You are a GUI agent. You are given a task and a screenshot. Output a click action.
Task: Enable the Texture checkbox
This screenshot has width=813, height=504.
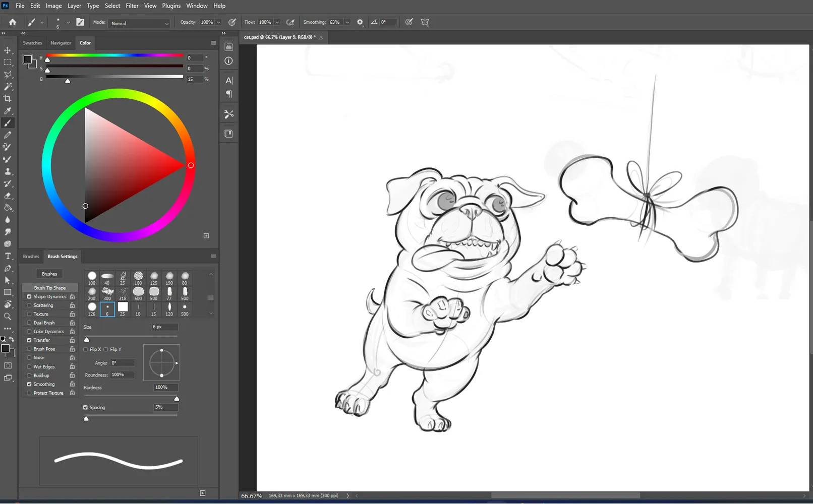[x=29, y=314]
